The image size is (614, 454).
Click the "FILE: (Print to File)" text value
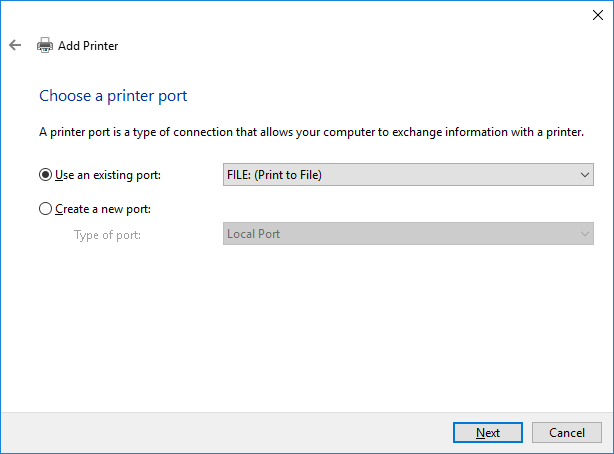click(275, 175)
